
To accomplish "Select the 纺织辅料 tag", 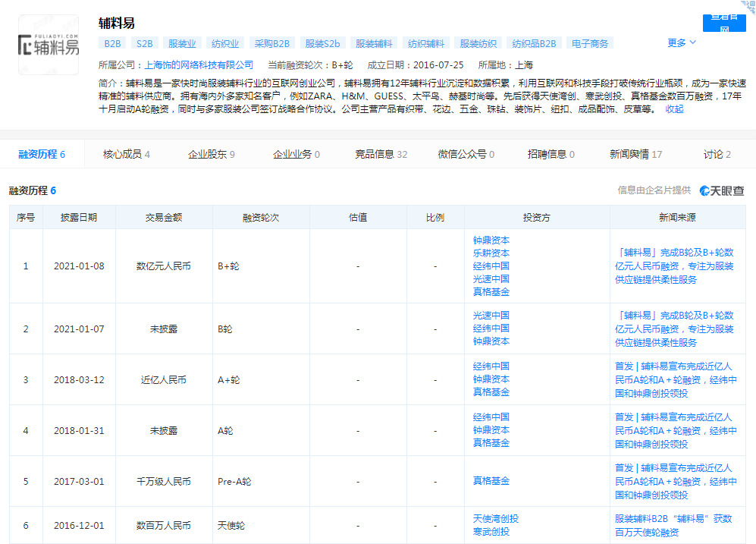I will 425,43.
